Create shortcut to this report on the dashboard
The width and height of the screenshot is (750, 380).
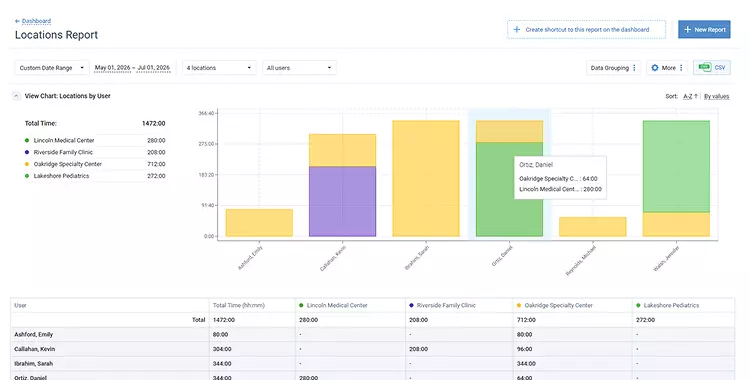point(586,30)
